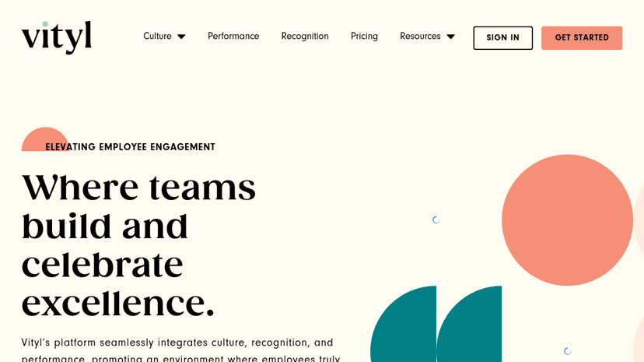Viewport: 644px width, 362px height.
Task: Open the Culture menu
Action: coord(157,36)
